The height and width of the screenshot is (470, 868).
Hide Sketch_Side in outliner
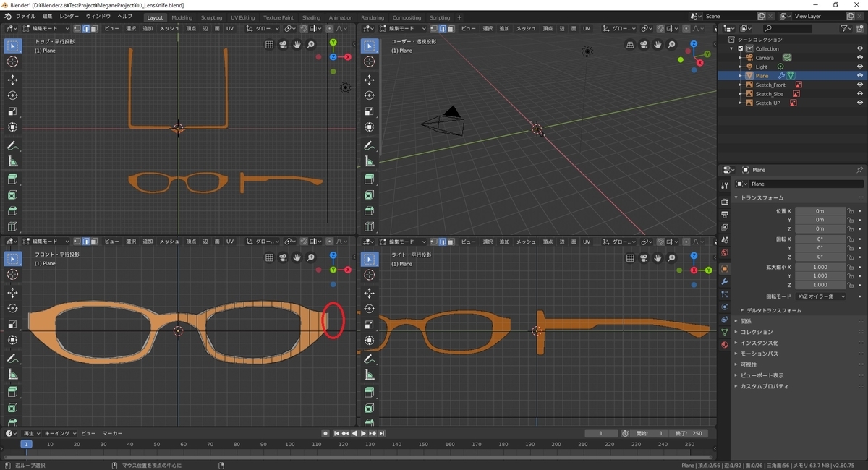(860, 94)
